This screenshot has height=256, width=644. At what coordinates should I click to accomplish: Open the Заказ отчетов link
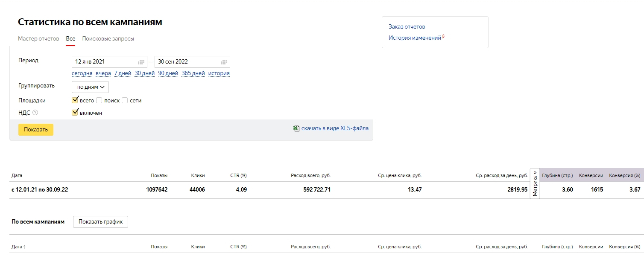(x=407, y=26)
